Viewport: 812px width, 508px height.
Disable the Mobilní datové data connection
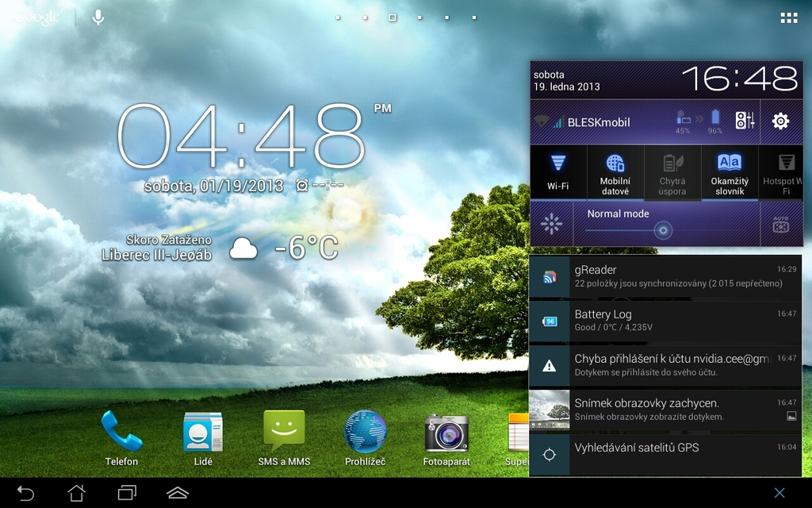[x=615, y=172]
